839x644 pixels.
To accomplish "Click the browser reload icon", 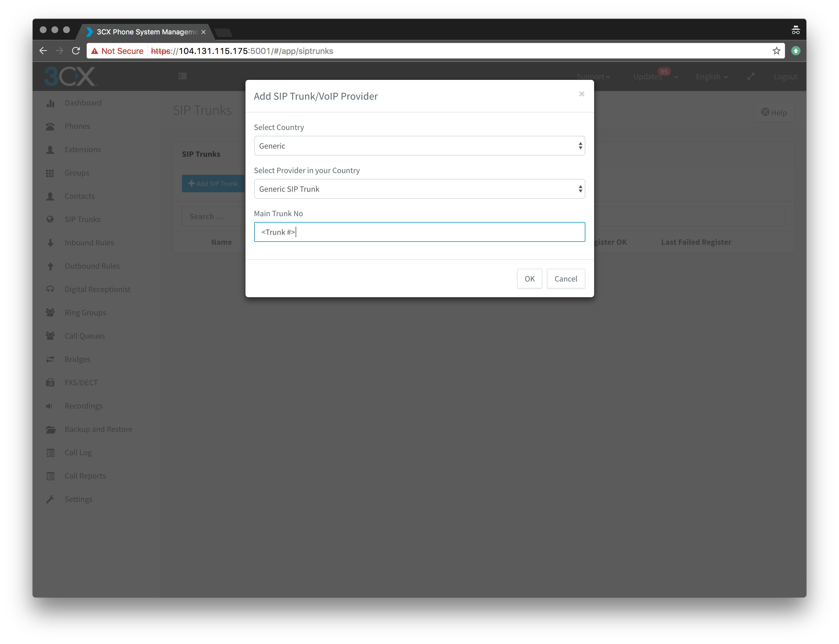I will tap(76, 51).
